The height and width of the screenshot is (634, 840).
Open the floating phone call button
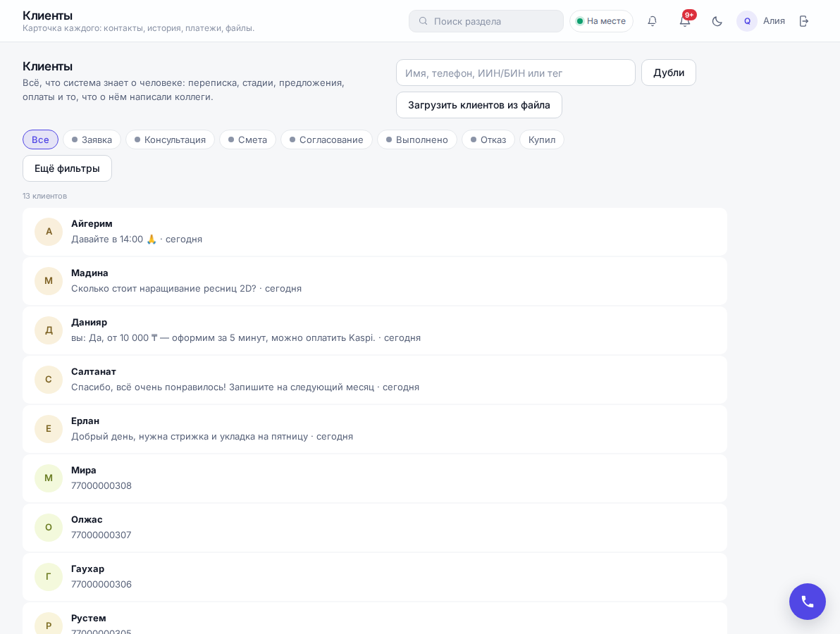click(807, 602)
